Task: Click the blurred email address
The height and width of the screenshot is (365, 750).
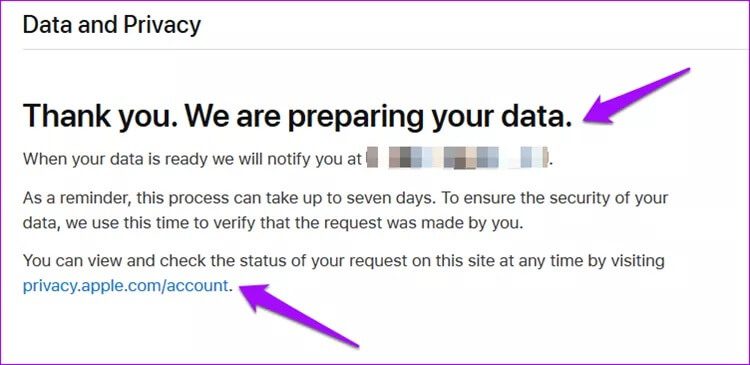Action: coord(458,158)
